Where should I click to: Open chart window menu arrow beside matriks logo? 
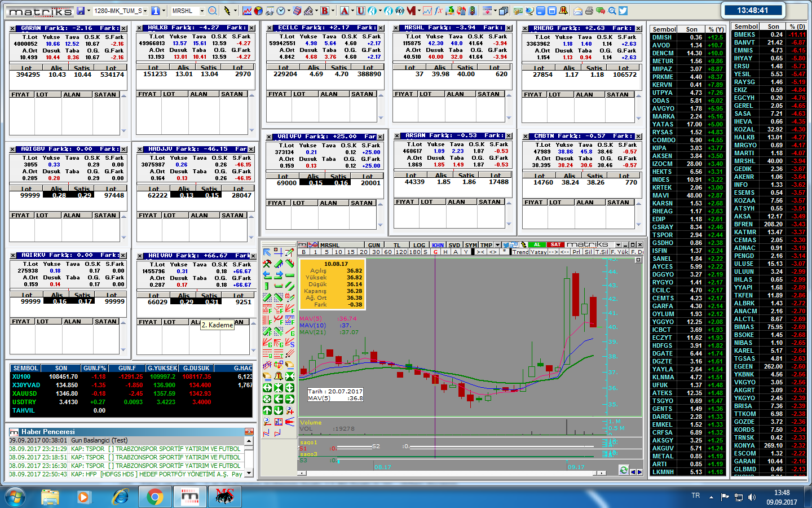(x=618, y=245)
